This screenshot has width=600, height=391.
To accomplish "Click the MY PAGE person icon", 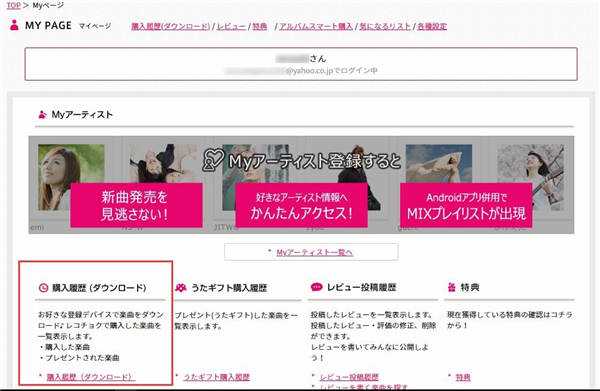I will click(15, 25).
